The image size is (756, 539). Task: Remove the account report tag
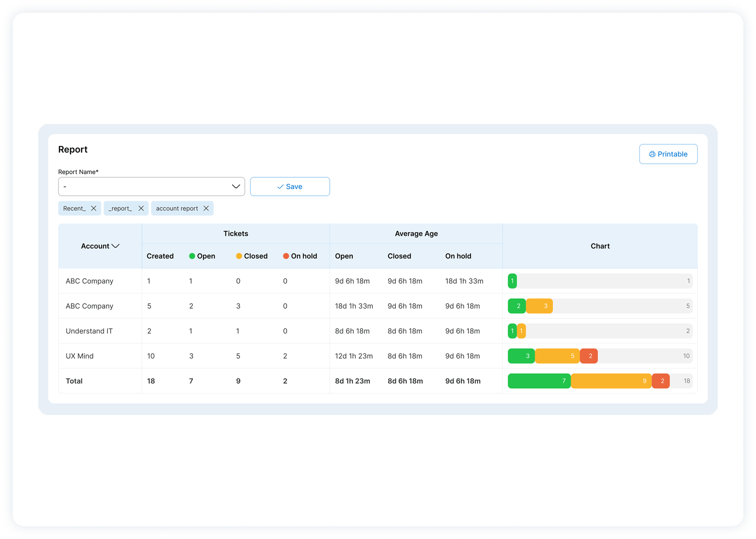[x=206, y=208]
